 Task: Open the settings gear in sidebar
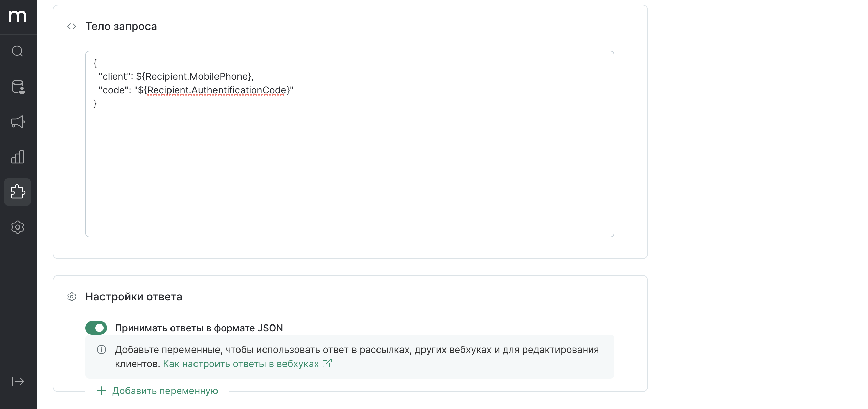18,227
